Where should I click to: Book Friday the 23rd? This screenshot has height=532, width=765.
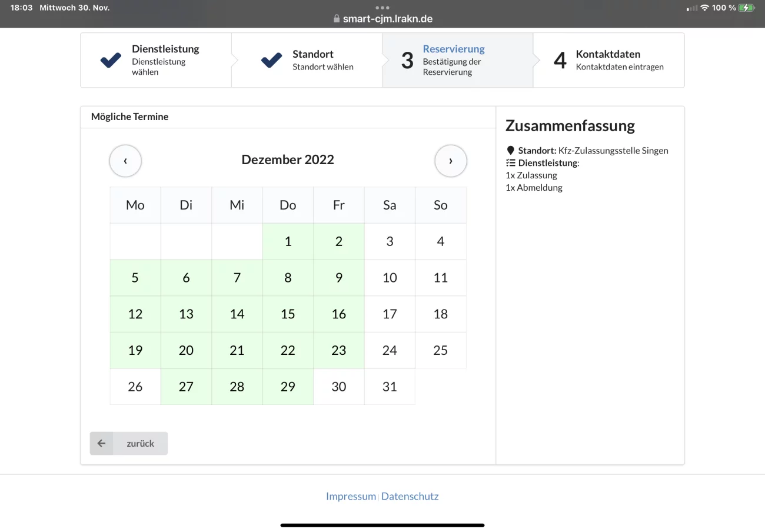pos(339,351)
